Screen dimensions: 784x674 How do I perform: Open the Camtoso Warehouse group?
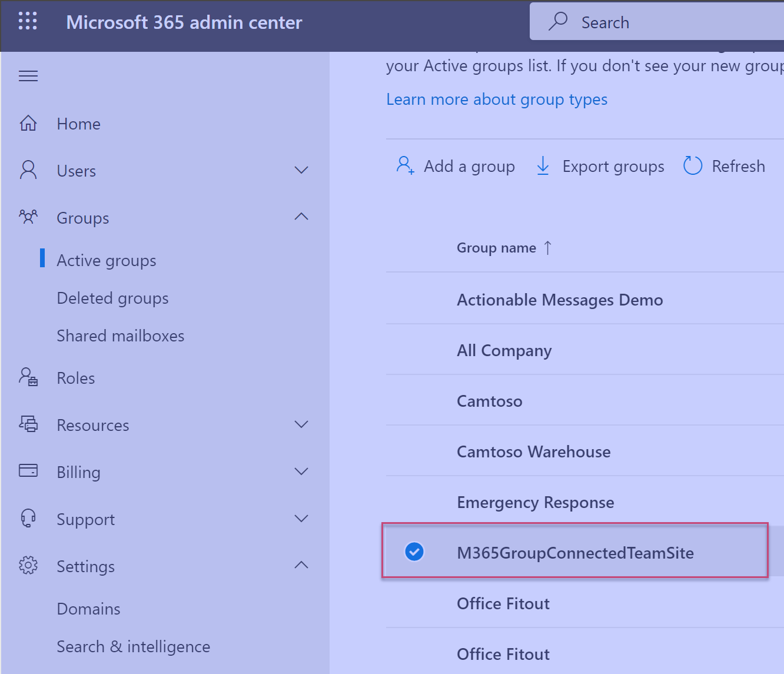coord(533,451)
